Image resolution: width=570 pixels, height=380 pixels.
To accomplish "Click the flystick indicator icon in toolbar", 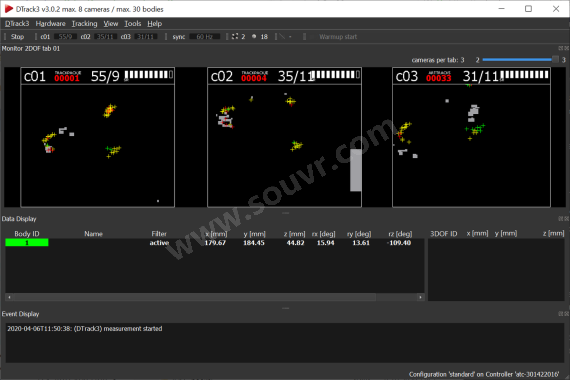I will coord(282,36).
